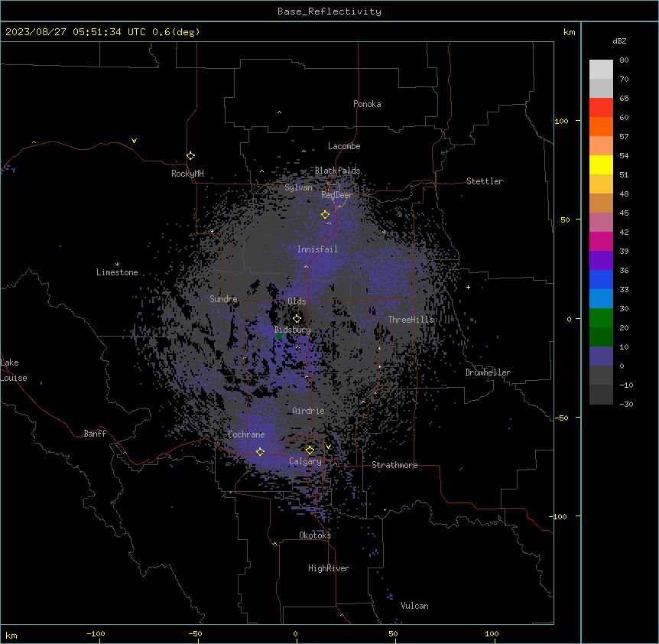Click the Olds city label
659x644 pixels.
coord(297,301)
